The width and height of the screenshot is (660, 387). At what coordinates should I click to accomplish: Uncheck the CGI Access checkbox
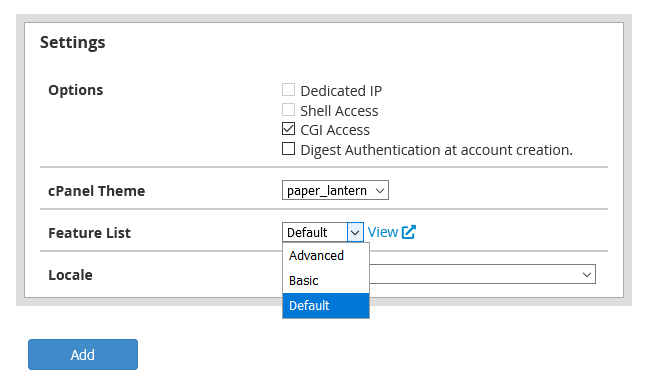tap(288, 129)
